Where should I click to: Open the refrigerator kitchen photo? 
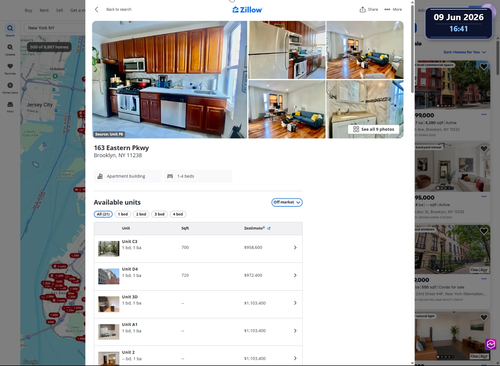pyautogui.click(x=287, y=50)
